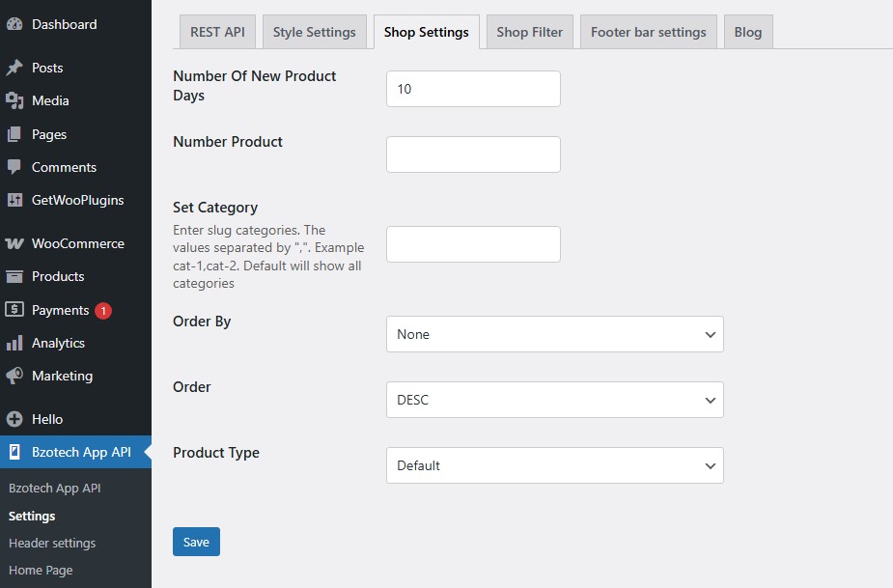The height and width of the screenshot is (588, 893).
Task: Open the Hello menu item
Action: 75,419
